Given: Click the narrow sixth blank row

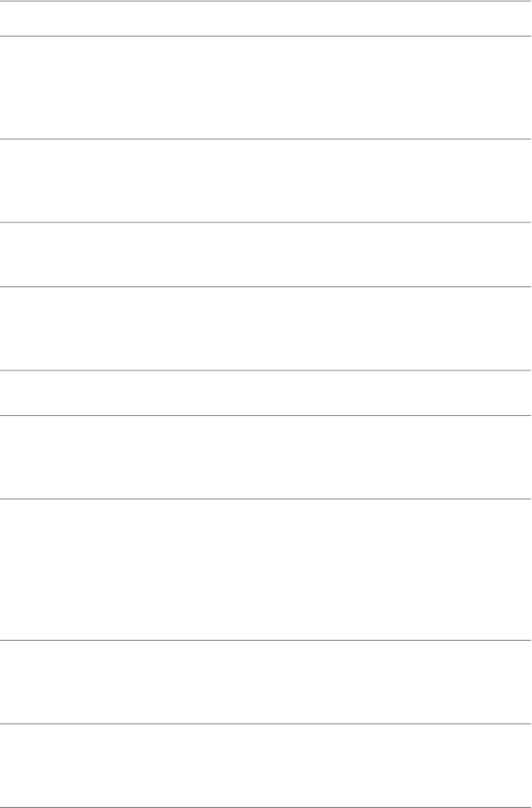Looking at the screenshot, I should (x=265, y=392).
